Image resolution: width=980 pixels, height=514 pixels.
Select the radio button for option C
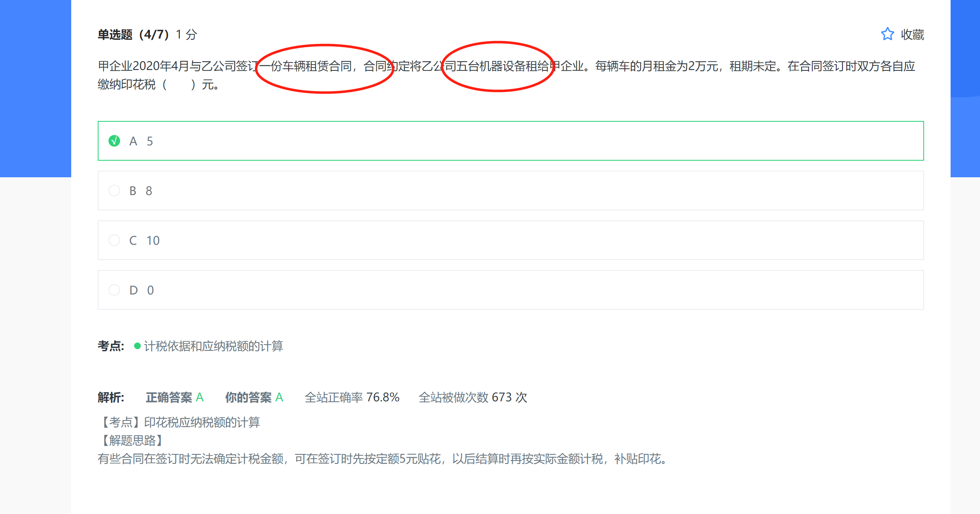tap(114, 240)
